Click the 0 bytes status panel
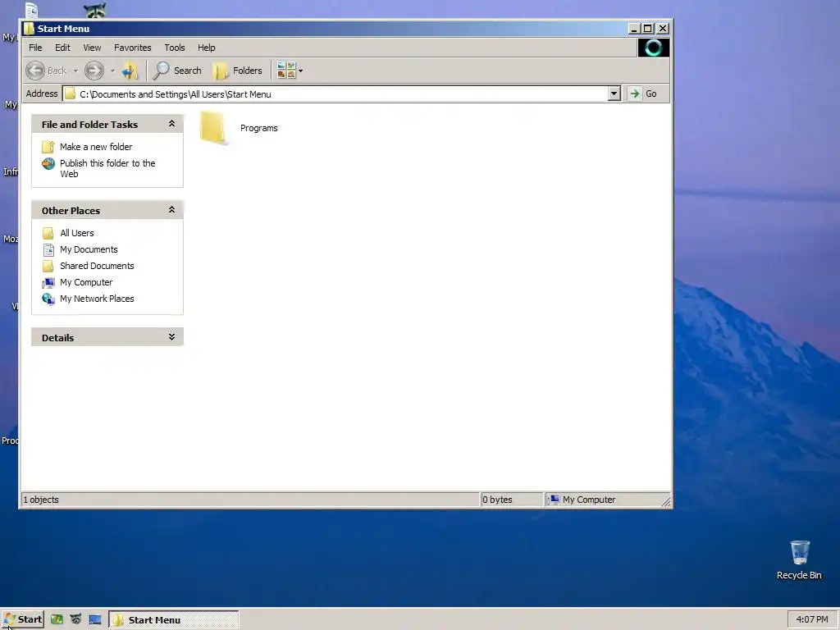This screenshot has width=840, height=630. coord(512,500)
